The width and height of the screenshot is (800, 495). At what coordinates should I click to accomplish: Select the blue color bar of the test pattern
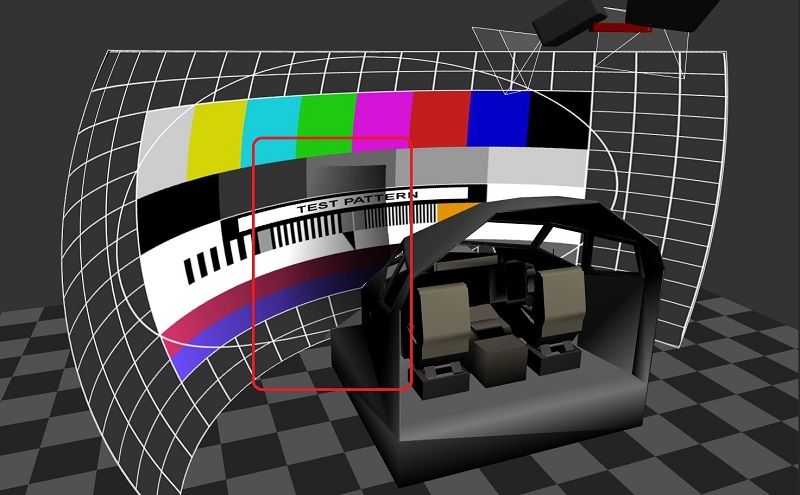pyautogui.click(x=499, y=118)
